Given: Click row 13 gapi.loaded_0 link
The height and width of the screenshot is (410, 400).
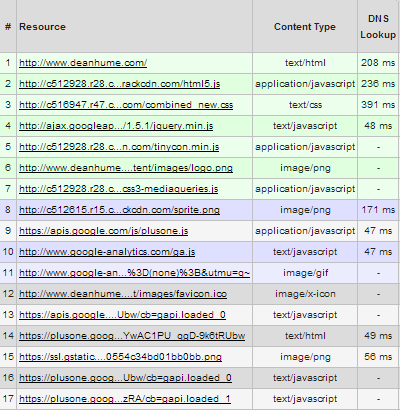Looking at the screenshot, I should point(122,315).
